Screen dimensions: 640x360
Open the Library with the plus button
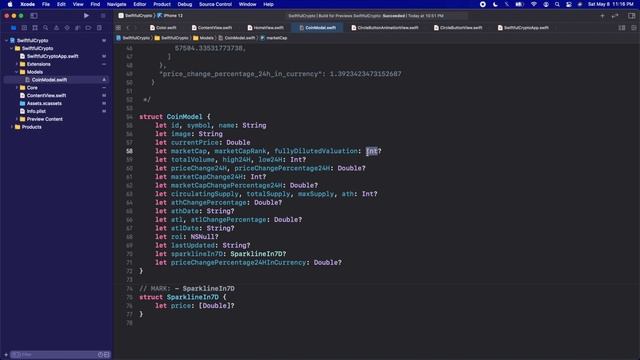(x=602, y=16)
